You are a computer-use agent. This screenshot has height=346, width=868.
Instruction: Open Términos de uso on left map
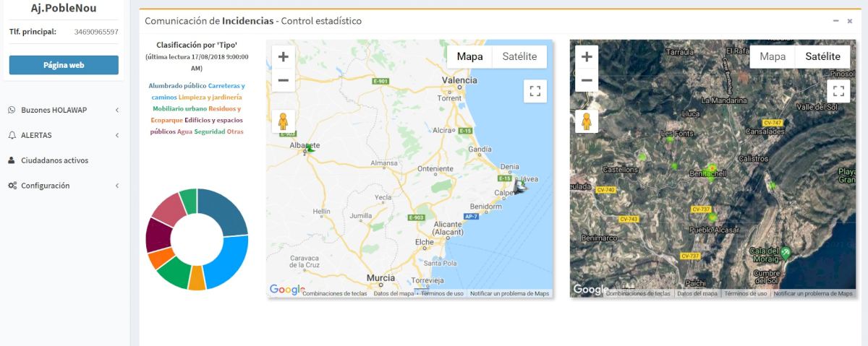[x=442, y=294]
